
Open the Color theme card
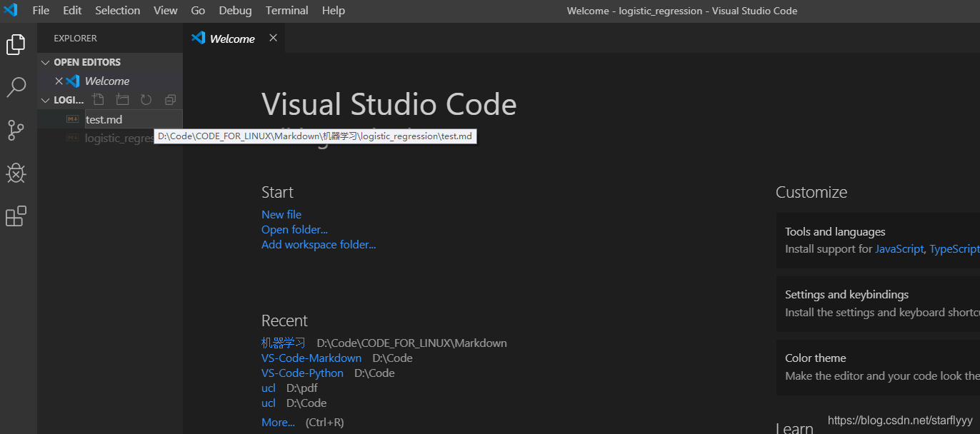878,367
